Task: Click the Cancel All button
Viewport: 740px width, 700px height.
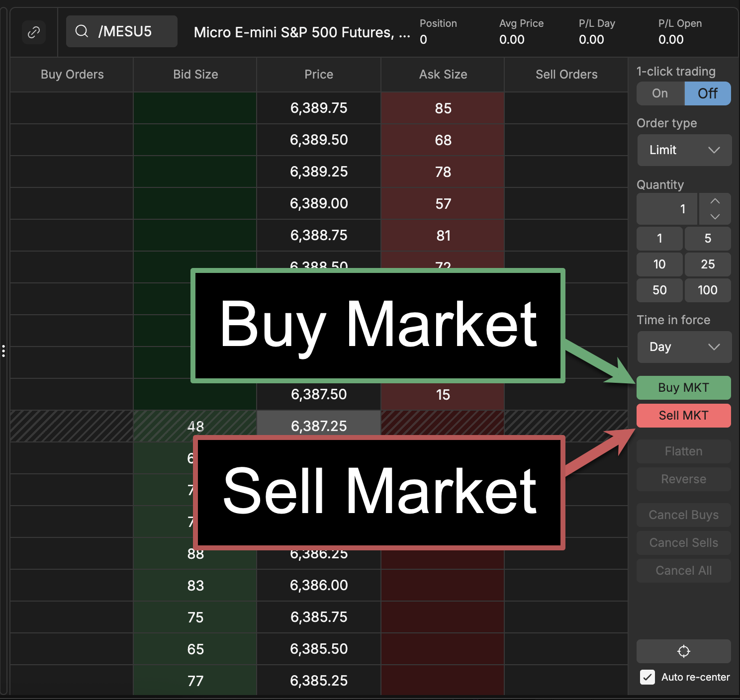Action: click(x=683, y=570)
